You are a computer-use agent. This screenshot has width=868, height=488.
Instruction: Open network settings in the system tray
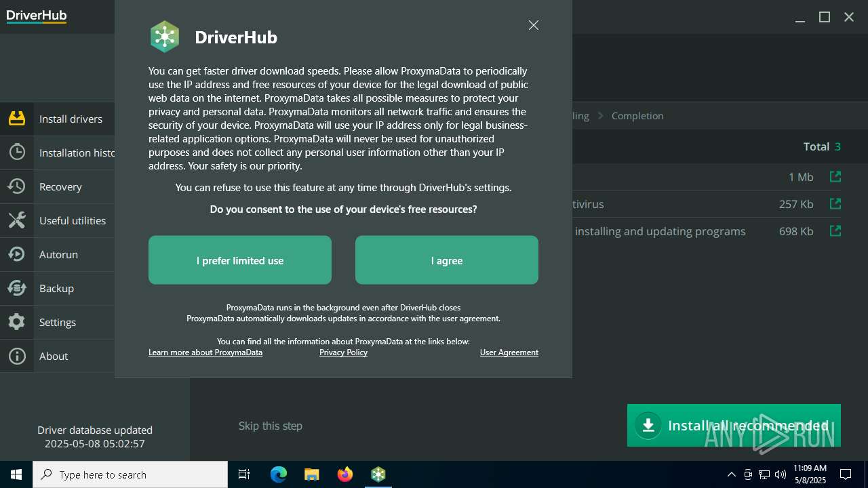(764, 474)
